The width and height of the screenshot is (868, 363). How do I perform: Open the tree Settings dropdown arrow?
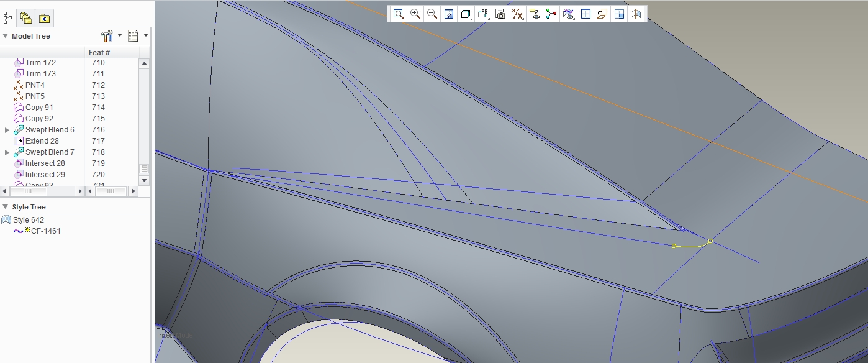coord(119,35)
